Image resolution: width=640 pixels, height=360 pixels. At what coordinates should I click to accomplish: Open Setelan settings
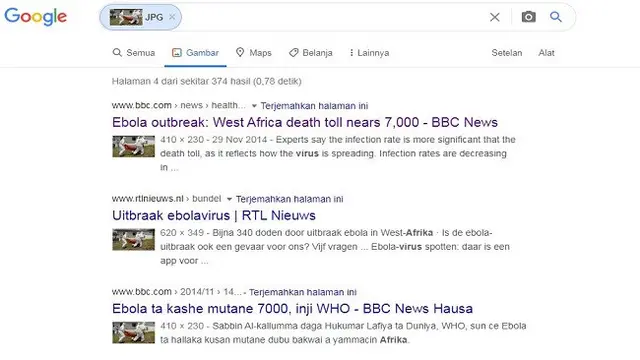pyautogui.click(x=507, y=53)
